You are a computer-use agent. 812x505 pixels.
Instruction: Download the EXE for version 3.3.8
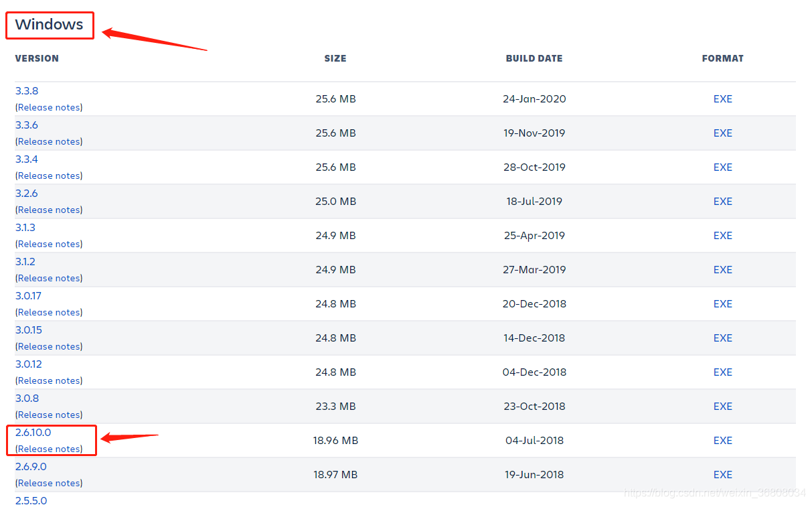click(x=723, y=98)
